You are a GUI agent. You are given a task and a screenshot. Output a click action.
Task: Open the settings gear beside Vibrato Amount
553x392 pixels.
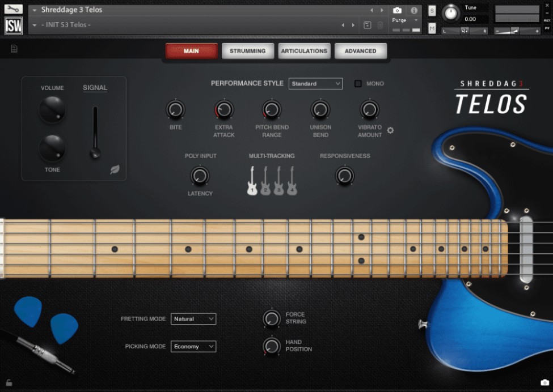[x=390, y=130]
